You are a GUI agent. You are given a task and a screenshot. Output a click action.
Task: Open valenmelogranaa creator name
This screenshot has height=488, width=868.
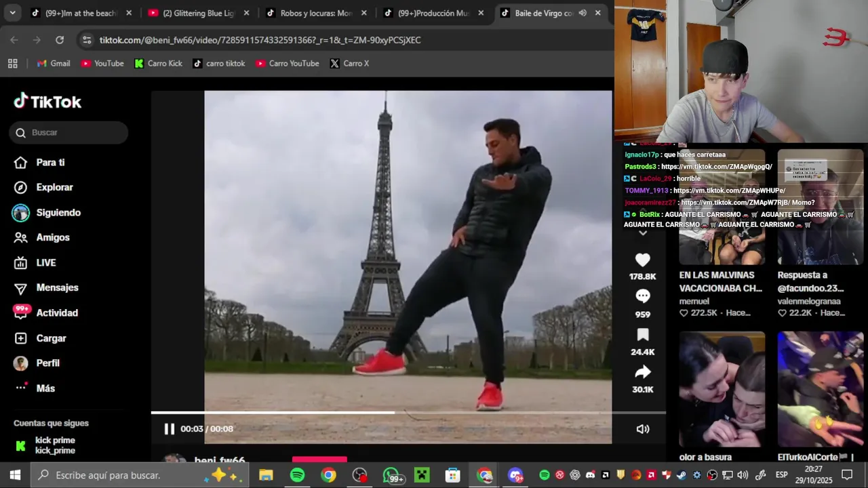(x=809, y=301)
